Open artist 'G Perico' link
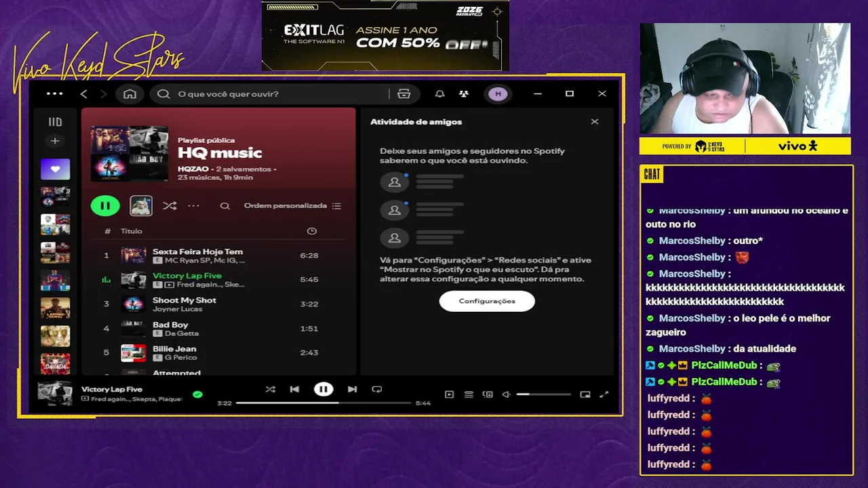 [180, 358]
